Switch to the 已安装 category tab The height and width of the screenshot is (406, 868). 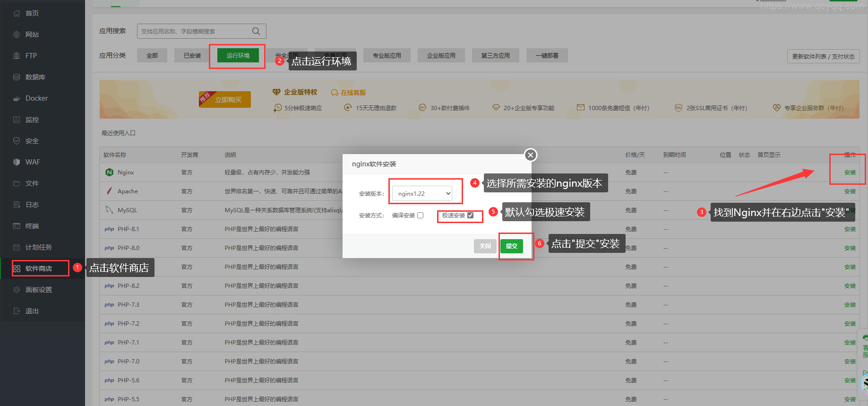192,55
